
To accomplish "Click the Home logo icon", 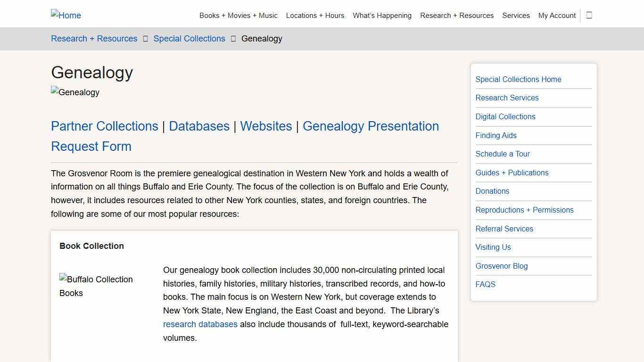I will [x=66, y=15].
